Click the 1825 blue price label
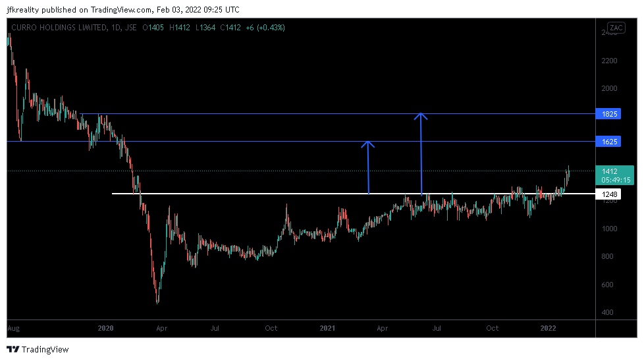 tap(608, 114)
